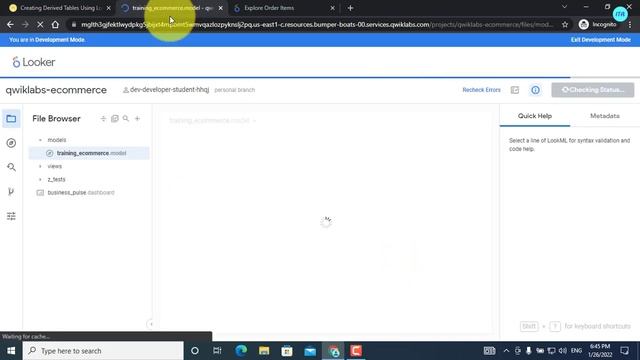Close the Creating Derived Tables browser tab

point(108,8)
